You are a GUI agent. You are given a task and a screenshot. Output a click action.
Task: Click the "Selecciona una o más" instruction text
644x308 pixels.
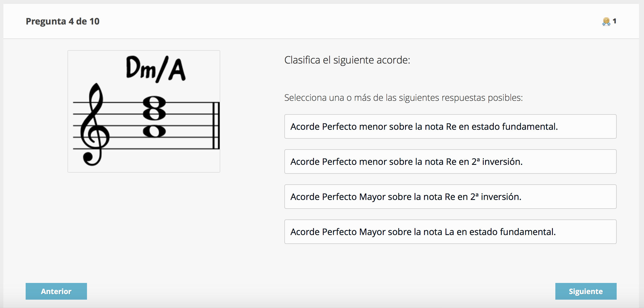403,98
